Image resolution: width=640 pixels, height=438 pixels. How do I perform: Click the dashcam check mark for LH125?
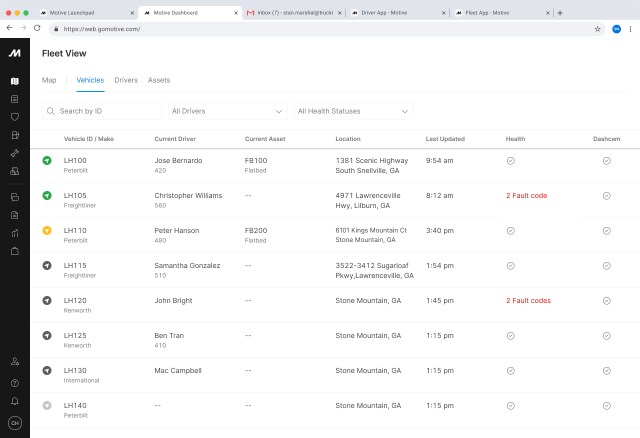point(606,335)
